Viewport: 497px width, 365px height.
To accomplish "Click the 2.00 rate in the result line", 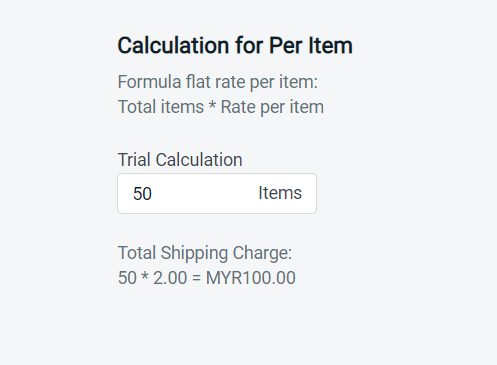I will [x=170, y=278].
